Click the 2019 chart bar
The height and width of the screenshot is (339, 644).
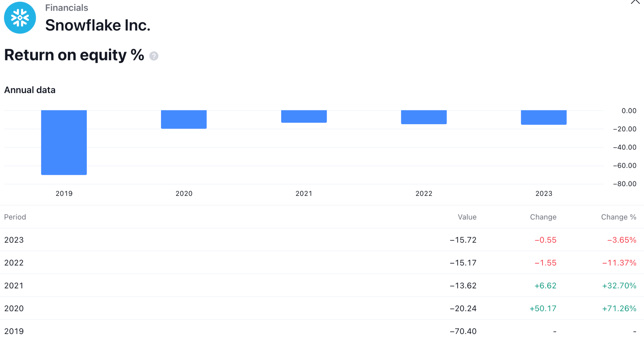click(x=64, y=142)
